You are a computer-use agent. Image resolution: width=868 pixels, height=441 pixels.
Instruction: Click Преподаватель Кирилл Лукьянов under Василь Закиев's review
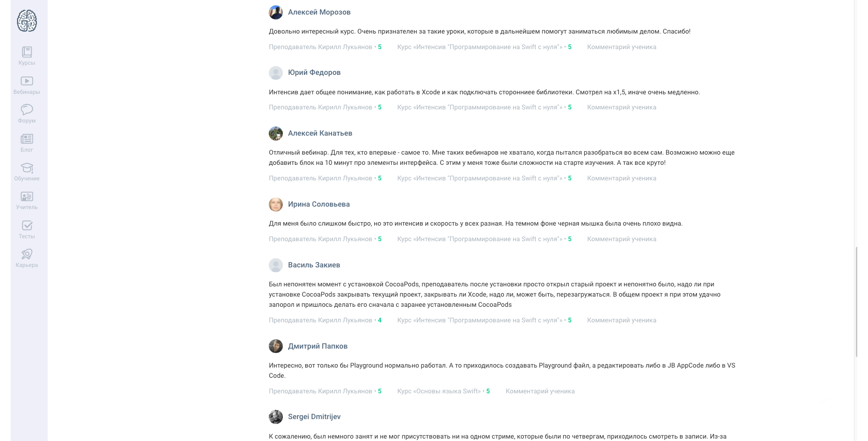click(320, 320)
